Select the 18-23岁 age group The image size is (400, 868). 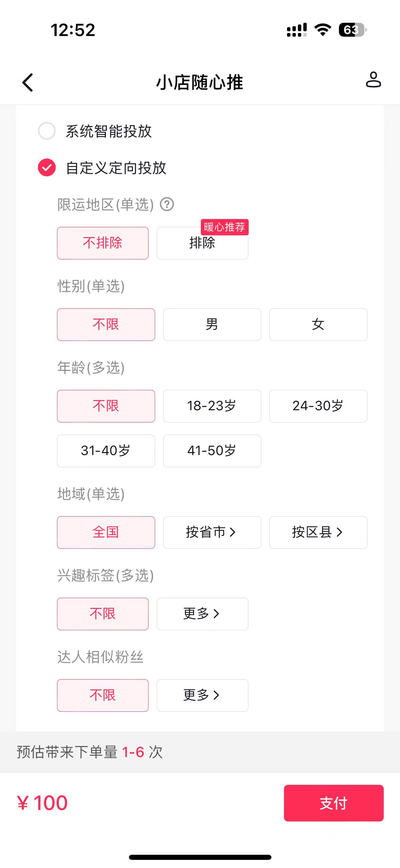pyautogui.click(x=212, y=406)
